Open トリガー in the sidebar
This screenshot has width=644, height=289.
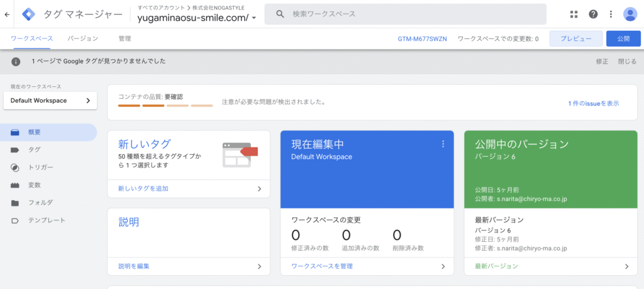40,167
